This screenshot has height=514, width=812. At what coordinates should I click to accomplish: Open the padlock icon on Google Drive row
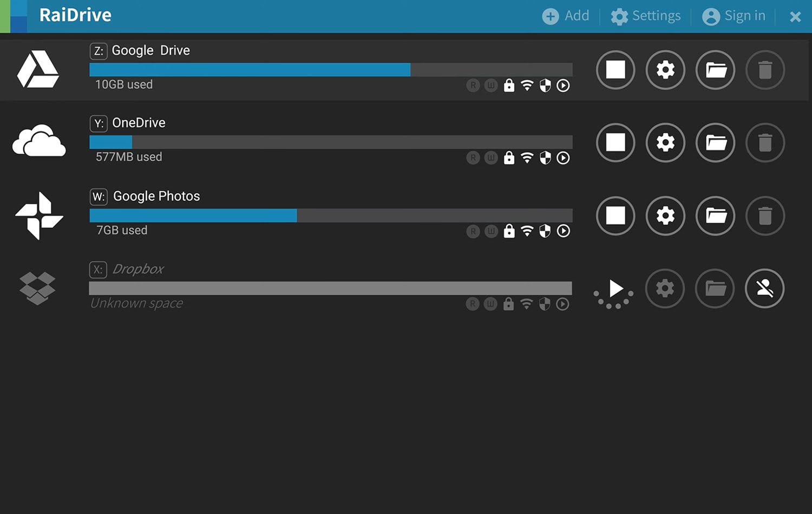(x=508, y=85)
